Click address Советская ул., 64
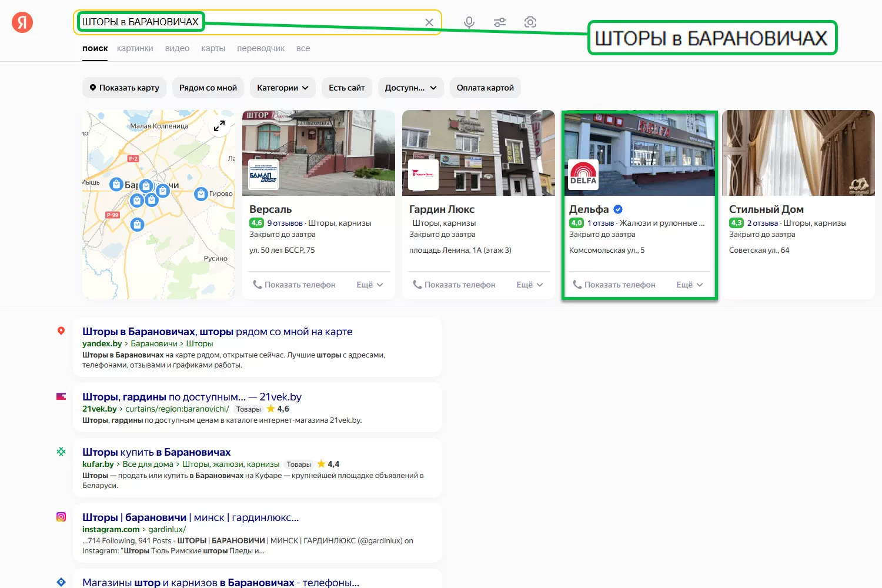The width and height of the screenshot is (882, 588). click(759, 250)
